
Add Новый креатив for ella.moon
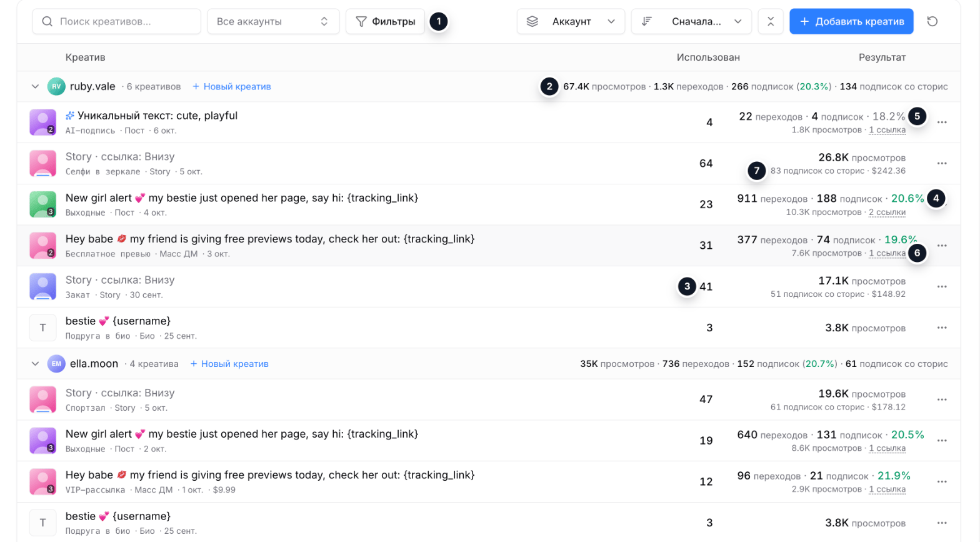[x=229, y=364]
